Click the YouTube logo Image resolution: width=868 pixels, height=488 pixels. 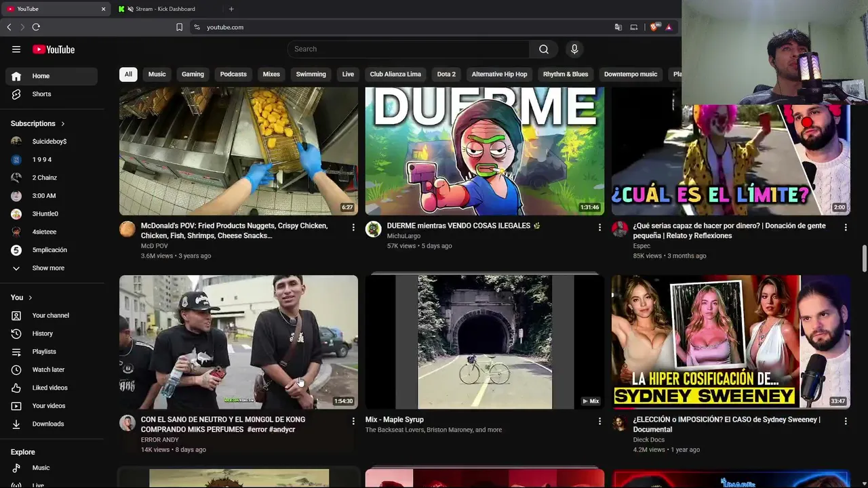coord(54,49)
